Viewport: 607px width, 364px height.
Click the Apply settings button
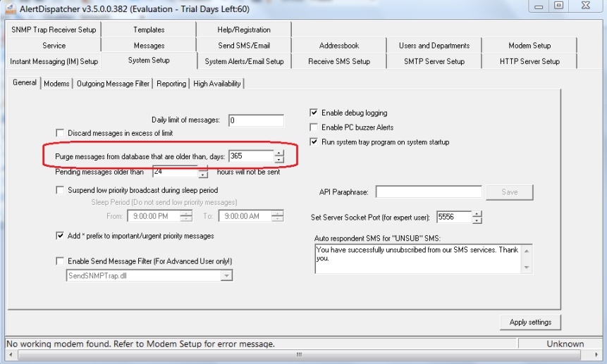(530, 322)
